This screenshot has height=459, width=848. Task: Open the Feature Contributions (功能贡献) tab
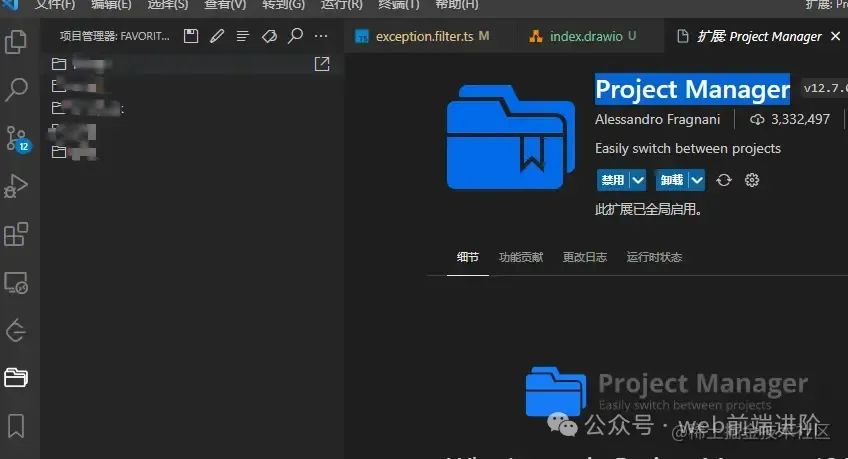click(x=521, y=257)
